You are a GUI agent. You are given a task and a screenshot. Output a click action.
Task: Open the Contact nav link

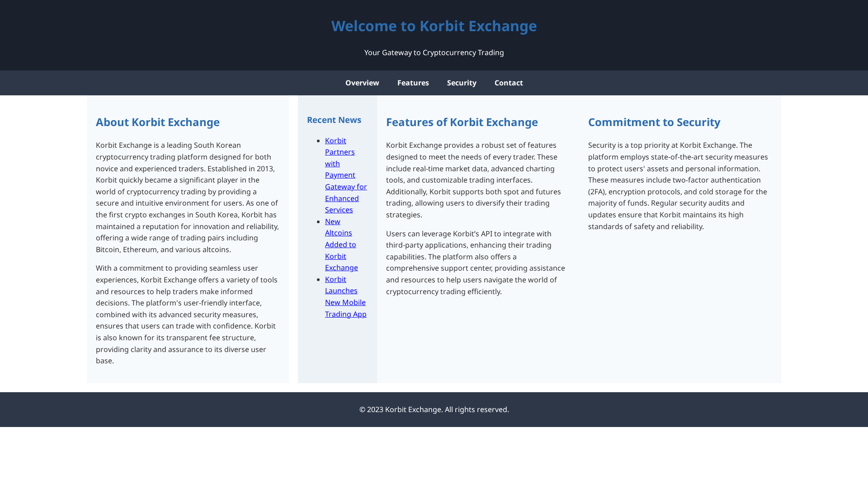coord(509,83)
